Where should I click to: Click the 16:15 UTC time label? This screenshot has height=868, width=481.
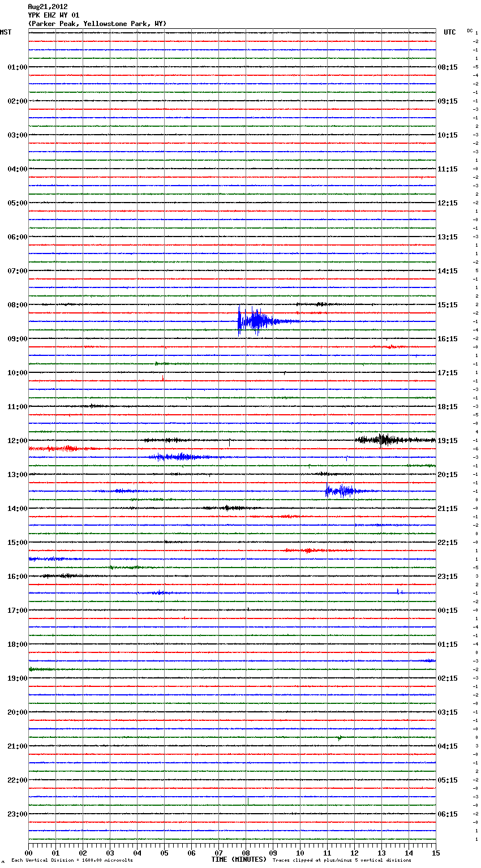point(448,339)
